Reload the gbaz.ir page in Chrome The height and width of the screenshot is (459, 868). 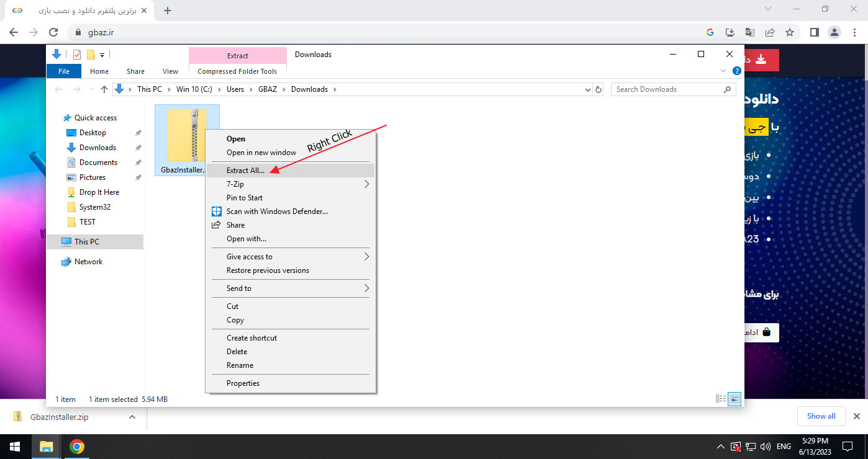[x=53, y=32]
